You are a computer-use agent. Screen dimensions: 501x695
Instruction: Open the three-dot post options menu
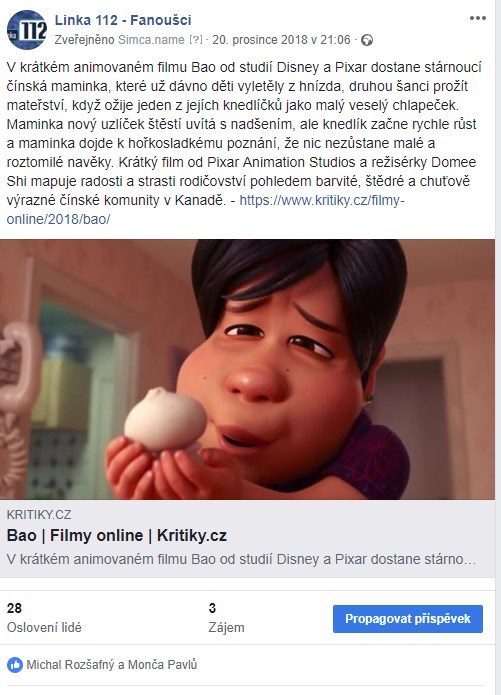[478, 18]
